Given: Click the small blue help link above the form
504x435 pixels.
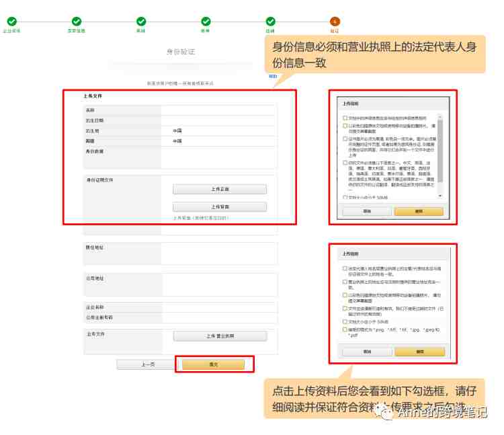Looking at the screenshot, I should 273,76.
